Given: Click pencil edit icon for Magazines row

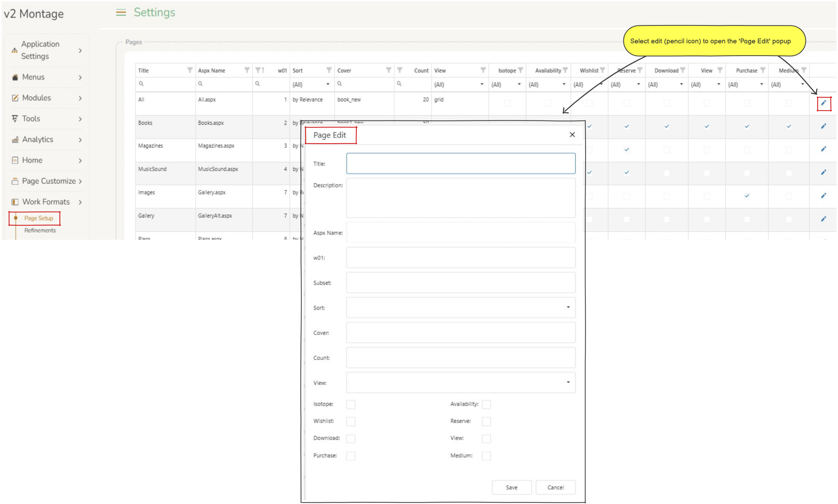Looking at the screenshot, I should pos(823,149).
